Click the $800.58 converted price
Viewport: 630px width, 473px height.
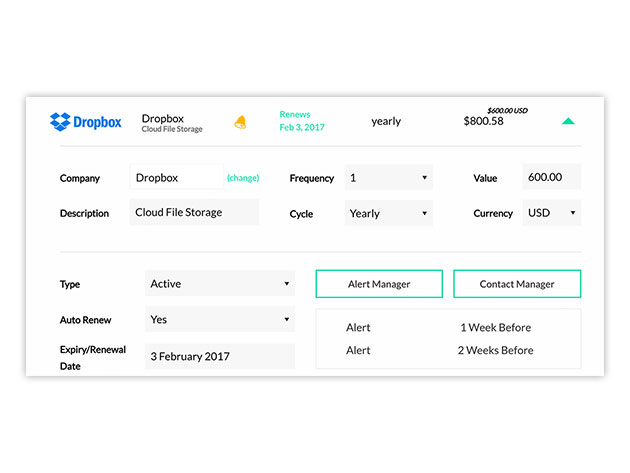483,121
